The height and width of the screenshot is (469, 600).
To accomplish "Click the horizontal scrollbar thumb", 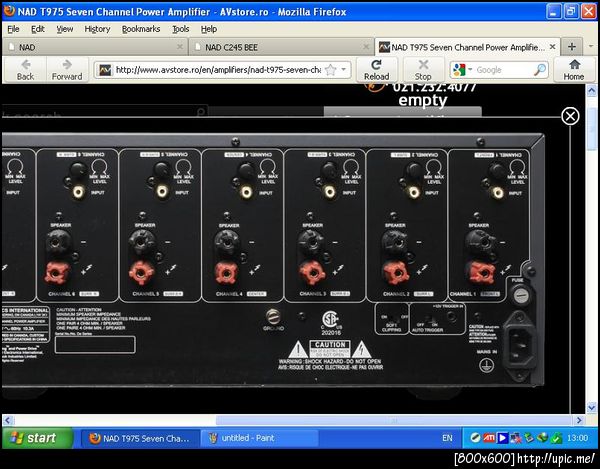I will click(x=394, y=420).
